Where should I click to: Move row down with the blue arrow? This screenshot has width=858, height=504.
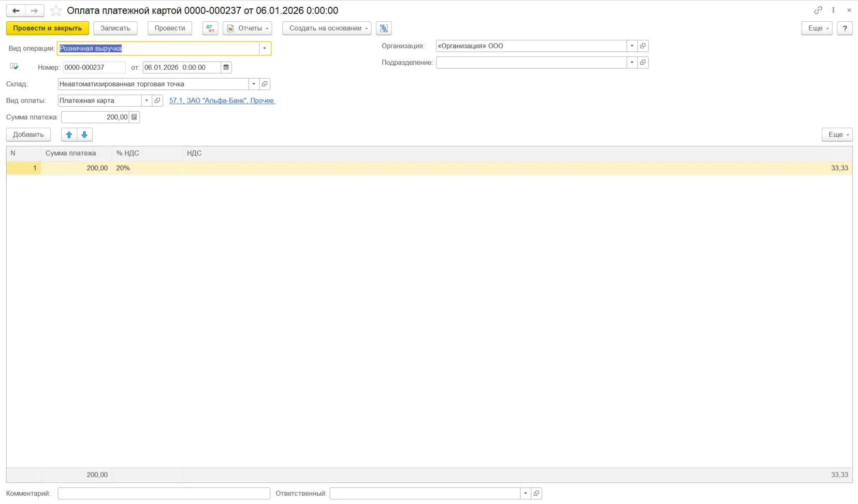coord(84,135)
